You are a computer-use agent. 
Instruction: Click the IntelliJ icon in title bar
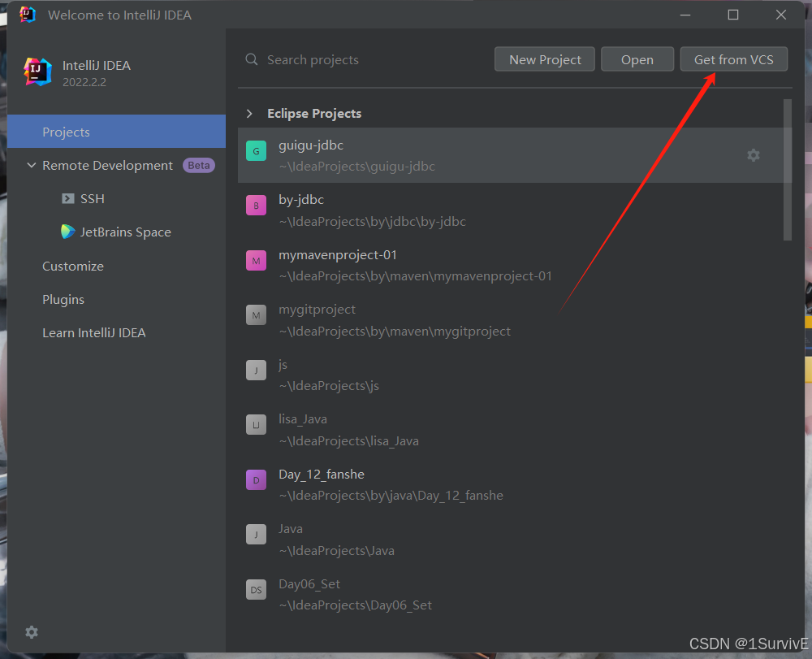point(28,15)
